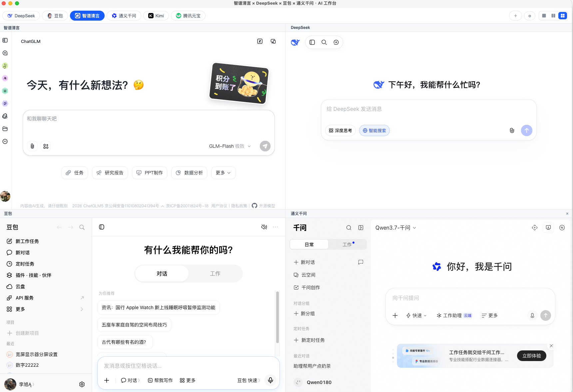Click the PPT制作 button
The image size is (573, 392).
150,173
